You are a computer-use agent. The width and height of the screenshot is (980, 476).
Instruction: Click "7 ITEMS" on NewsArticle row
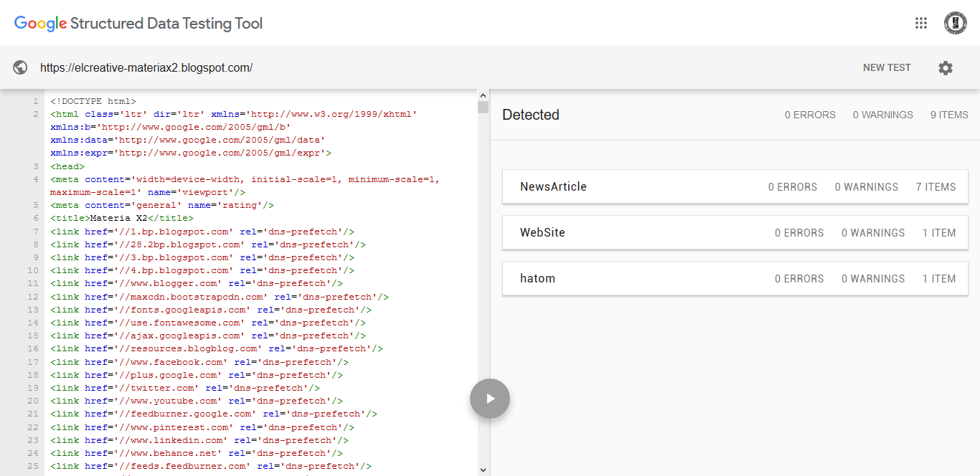click(936, 187)
